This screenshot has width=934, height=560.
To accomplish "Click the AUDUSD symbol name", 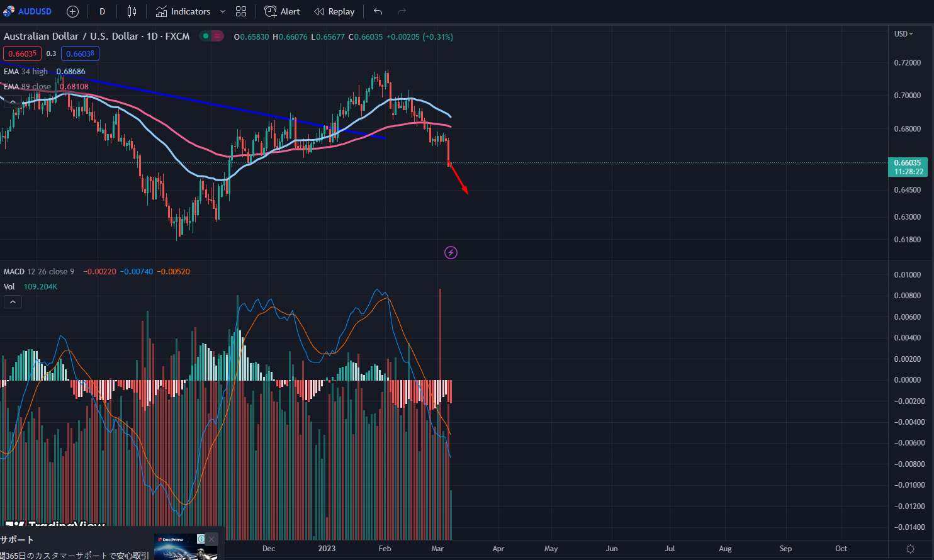I will click(35, 11).
